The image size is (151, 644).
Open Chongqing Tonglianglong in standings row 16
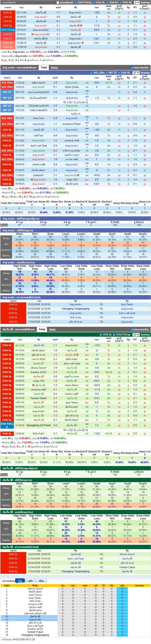click(35, 635)
